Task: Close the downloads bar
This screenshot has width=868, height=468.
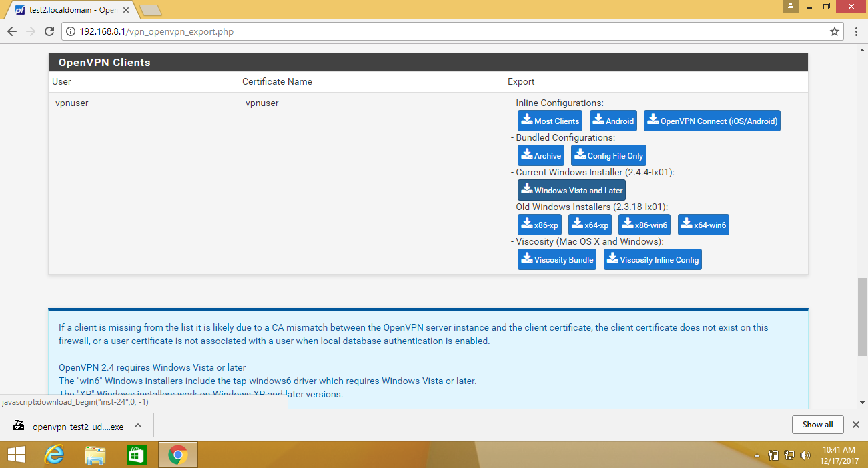Action: (x=856, y=425)
